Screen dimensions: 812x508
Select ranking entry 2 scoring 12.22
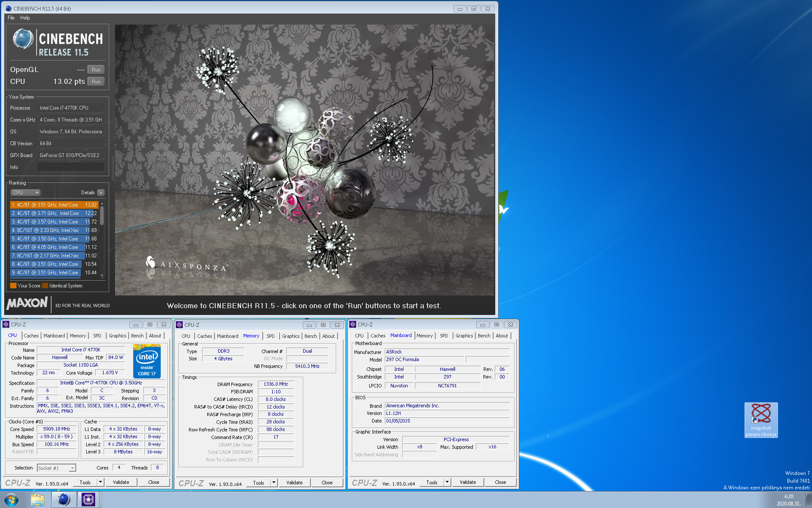pyautogui.click(x=54, y=213)
